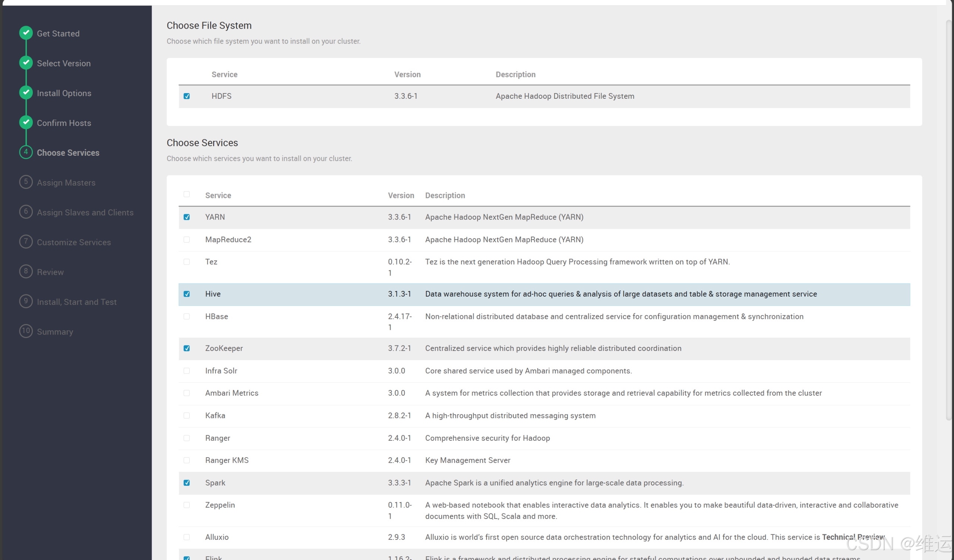The image size is (954, 560).
Task: Click the Assign Masters step 5 circle
Action: point(25,182)
